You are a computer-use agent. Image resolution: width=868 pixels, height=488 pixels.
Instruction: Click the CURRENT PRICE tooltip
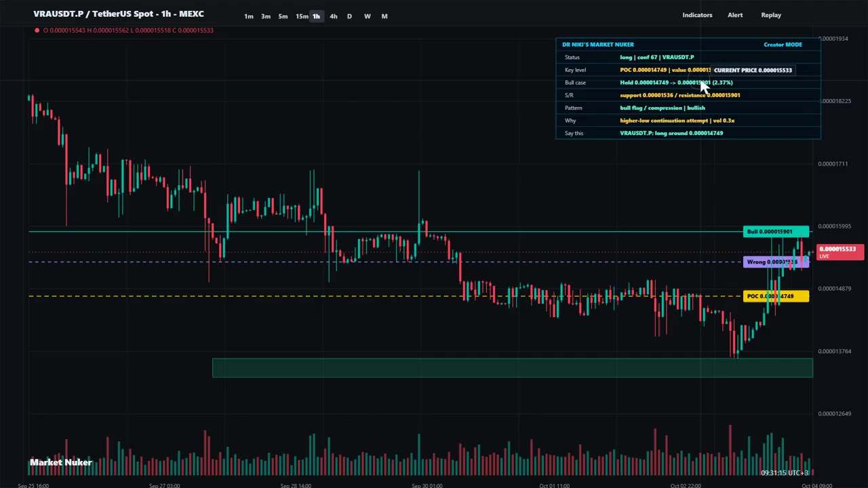click(752, 70)
